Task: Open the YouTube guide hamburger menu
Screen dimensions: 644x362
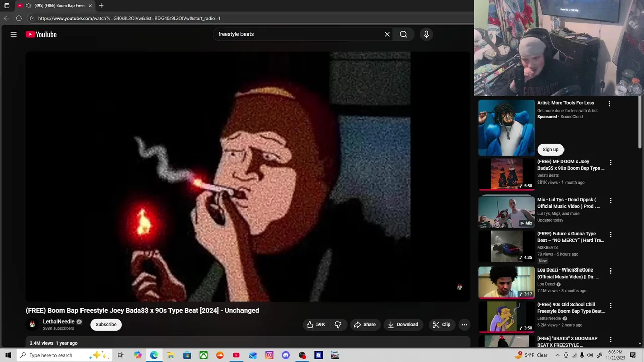Action: (14, 34)
